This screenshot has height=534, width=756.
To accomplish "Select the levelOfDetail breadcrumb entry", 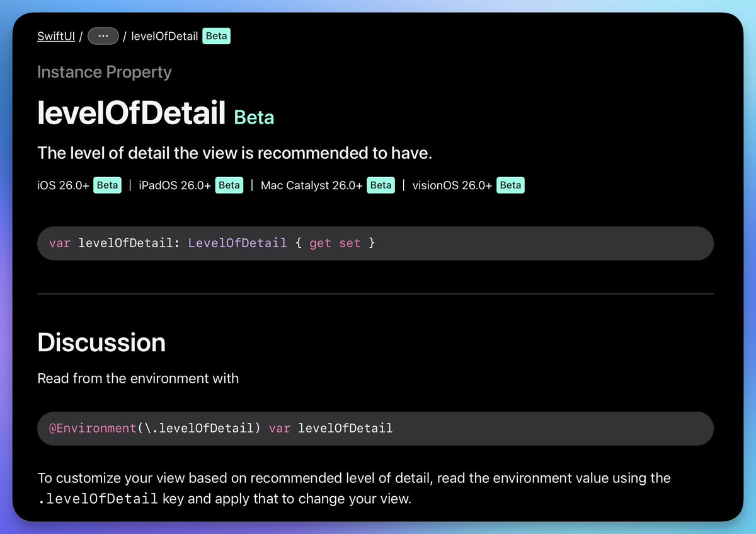I will (x=165, y=36).
